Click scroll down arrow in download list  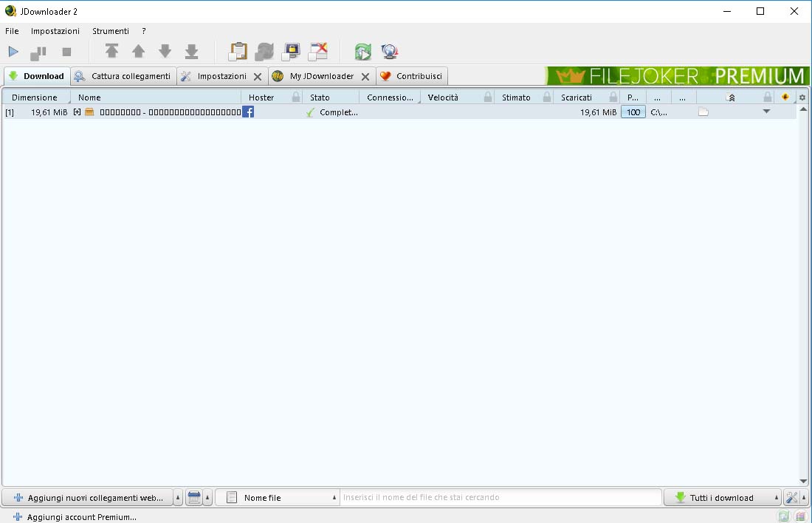pyautogui.click(x=803, y=482)
